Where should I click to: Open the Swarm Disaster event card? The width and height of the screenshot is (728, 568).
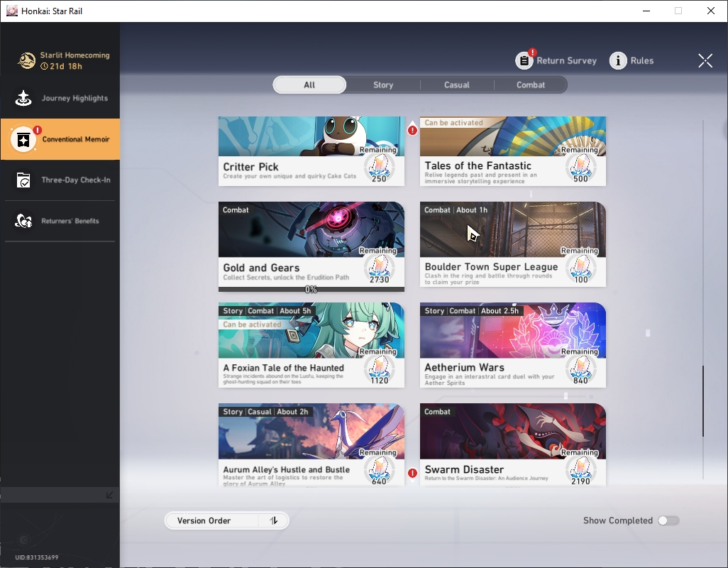(512, 445)
